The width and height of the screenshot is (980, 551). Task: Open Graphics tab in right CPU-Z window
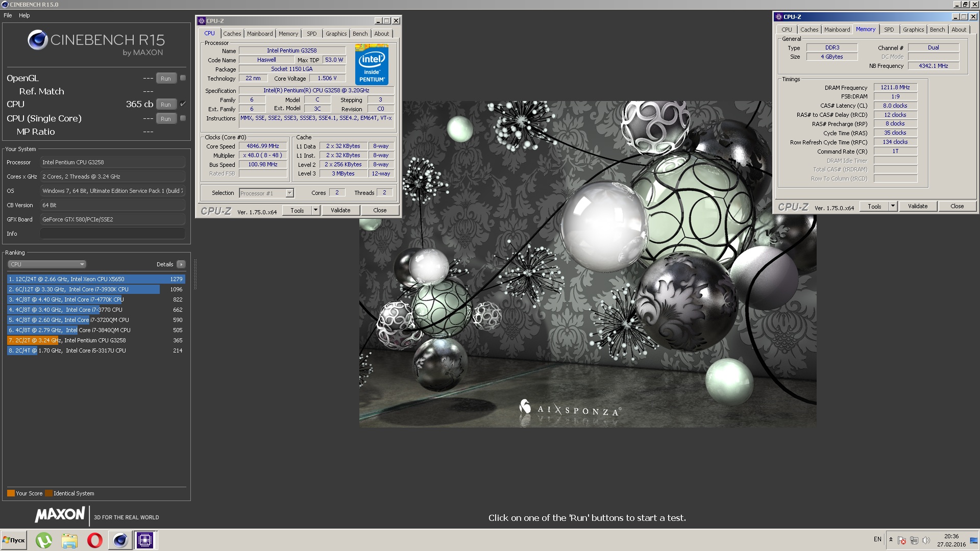pos(913,30)
